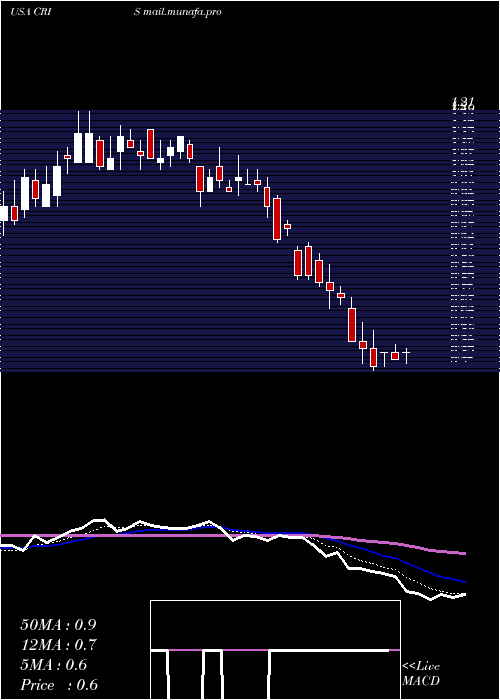Click the pink 50MA line's right end
500x700 pixels.
[x=464, y=554]
